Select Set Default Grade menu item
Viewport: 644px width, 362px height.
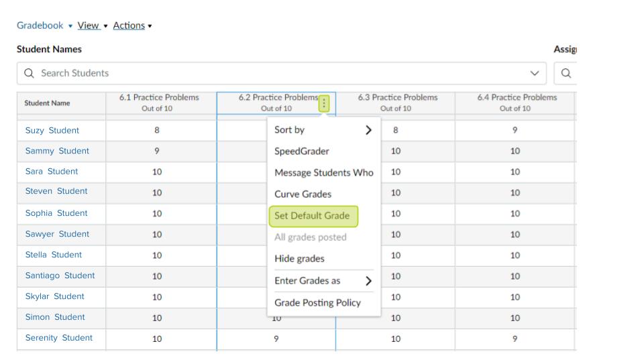[x=313, y=216]
